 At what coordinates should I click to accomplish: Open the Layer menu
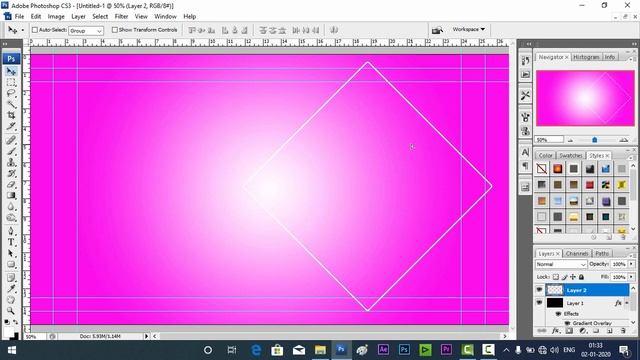(78, 16)
